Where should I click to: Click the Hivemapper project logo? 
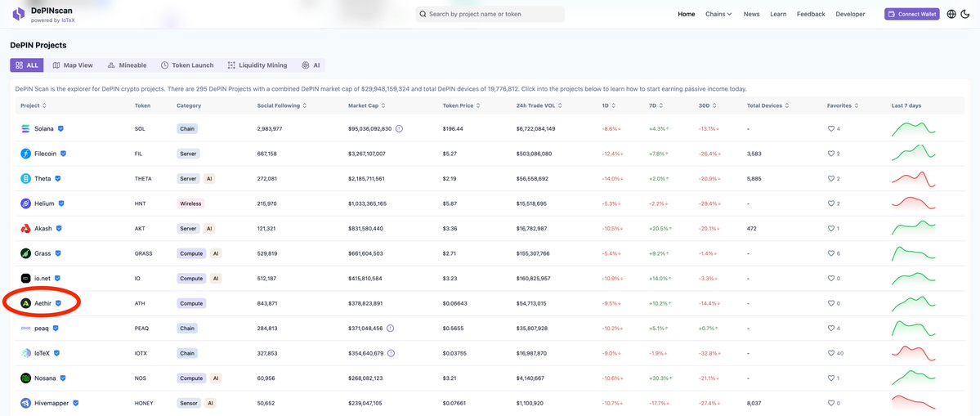[x=25, y=403]
